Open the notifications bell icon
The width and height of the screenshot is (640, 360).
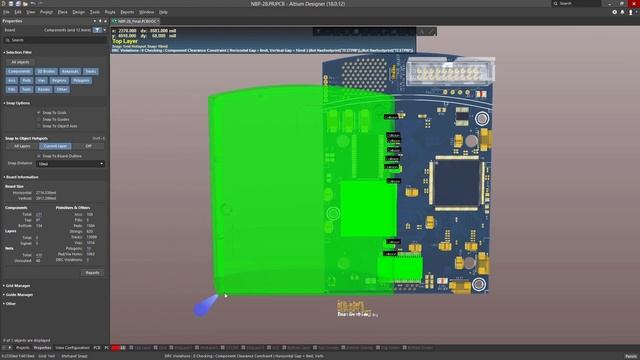point(622,12)
